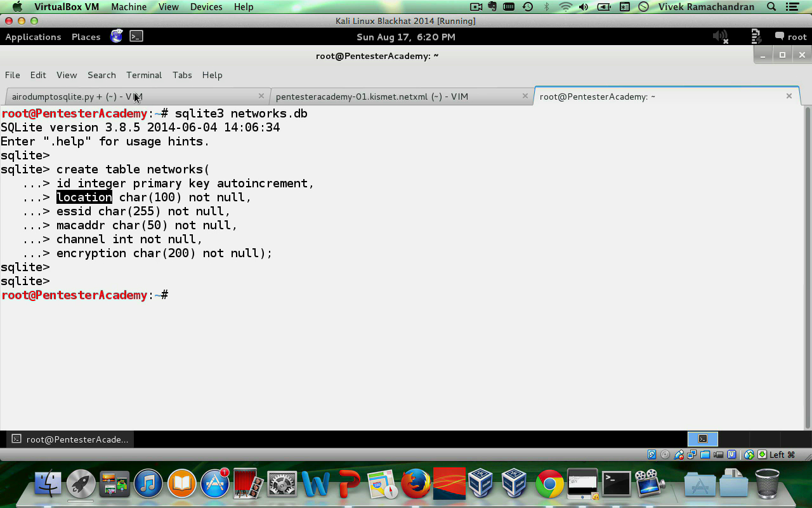This screenshot has width=812, height=508.
Task: Close the root@PentesterAcademy: ~ tab
Action: click(789, 96)
